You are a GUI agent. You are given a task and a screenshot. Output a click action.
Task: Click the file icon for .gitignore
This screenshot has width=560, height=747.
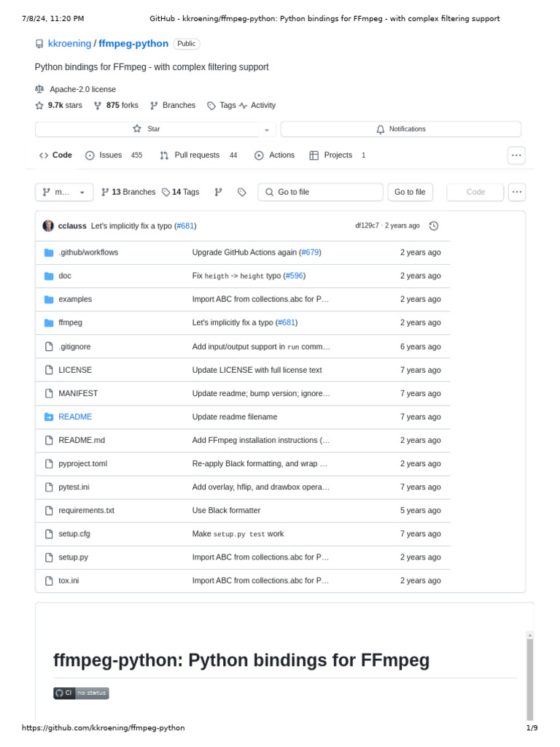click(x=49, y=347)
